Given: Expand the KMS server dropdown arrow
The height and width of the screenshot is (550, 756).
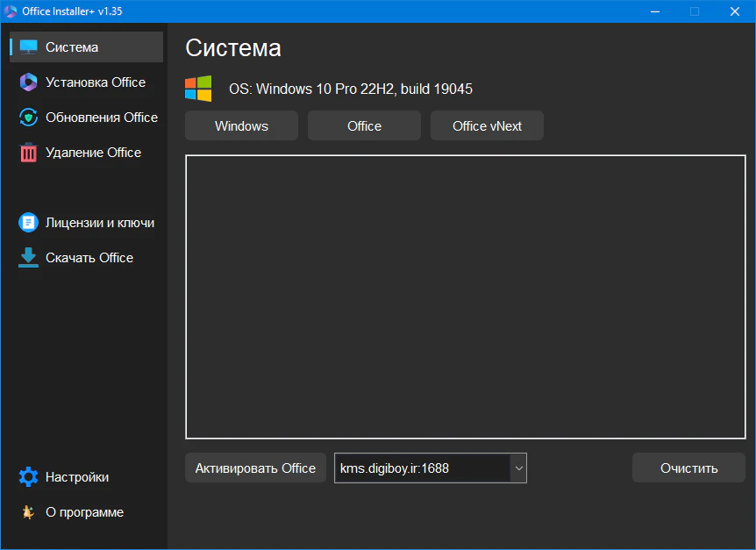Looking at the screenshot, I should (x=518, y=468).
